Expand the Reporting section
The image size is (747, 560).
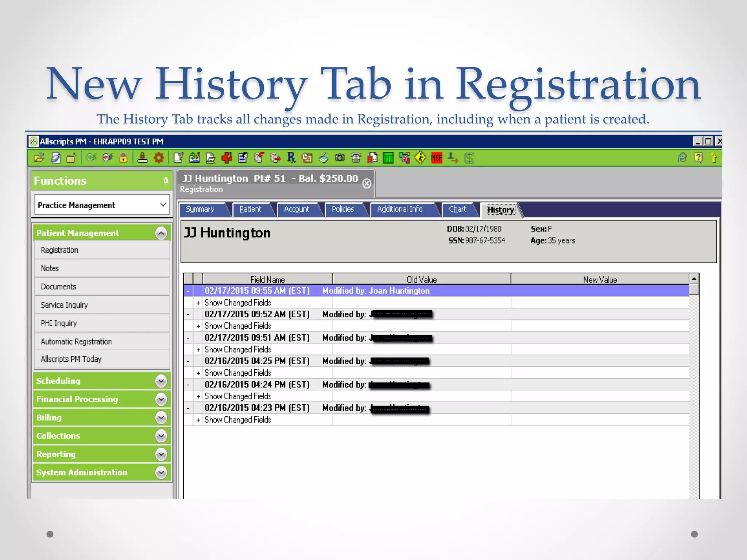(x=161, y=454)
